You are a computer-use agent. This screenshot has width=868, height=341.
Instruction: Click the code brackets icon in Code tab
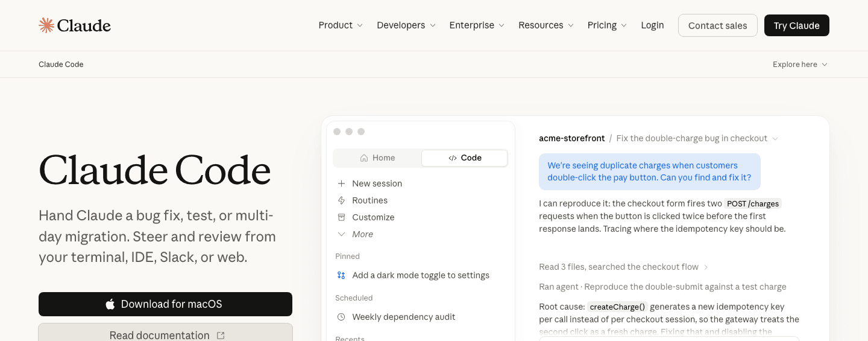[453, 158]
